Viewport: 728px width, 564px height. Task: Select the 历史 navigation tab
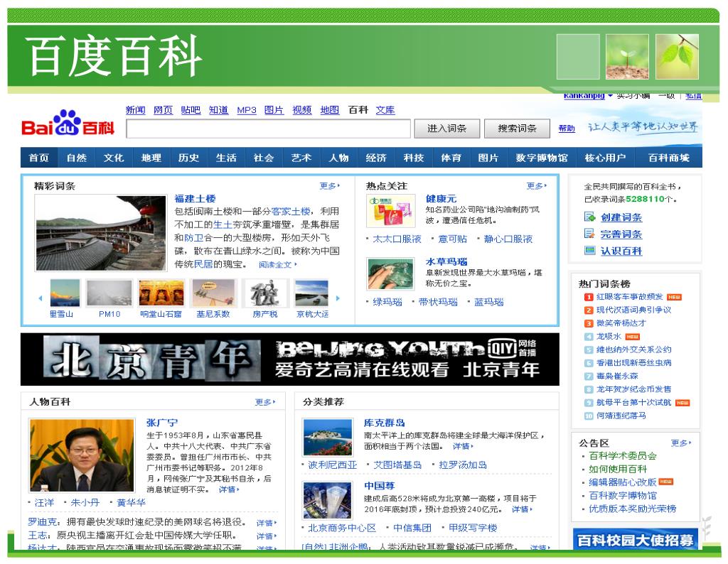click(x=188, y=158)
